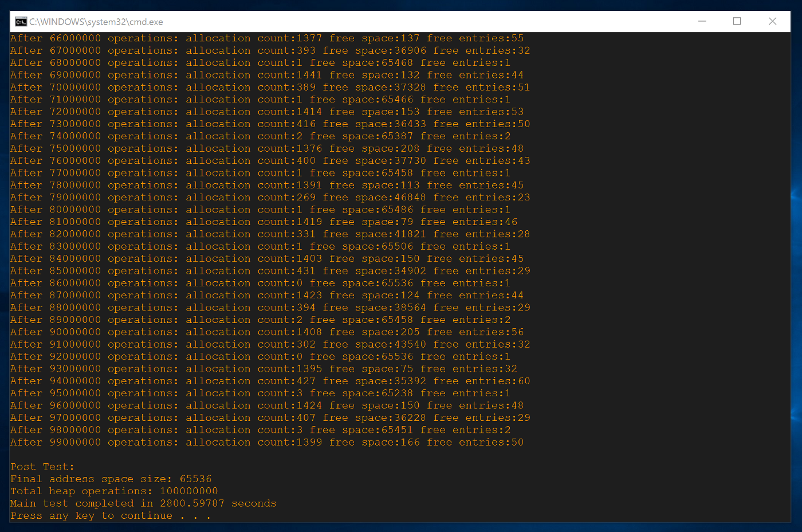Click the 'Main test completed in 2800.59787 seconds' line

tap(143, 503)
